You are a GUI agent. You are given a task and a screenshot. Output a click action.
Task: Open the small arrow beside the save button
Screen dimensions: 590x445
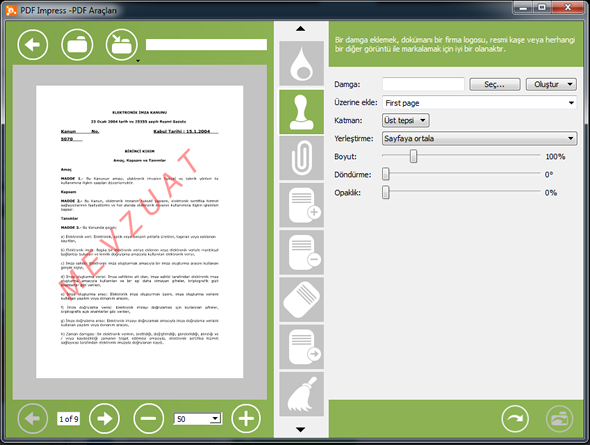coord(138,61)
